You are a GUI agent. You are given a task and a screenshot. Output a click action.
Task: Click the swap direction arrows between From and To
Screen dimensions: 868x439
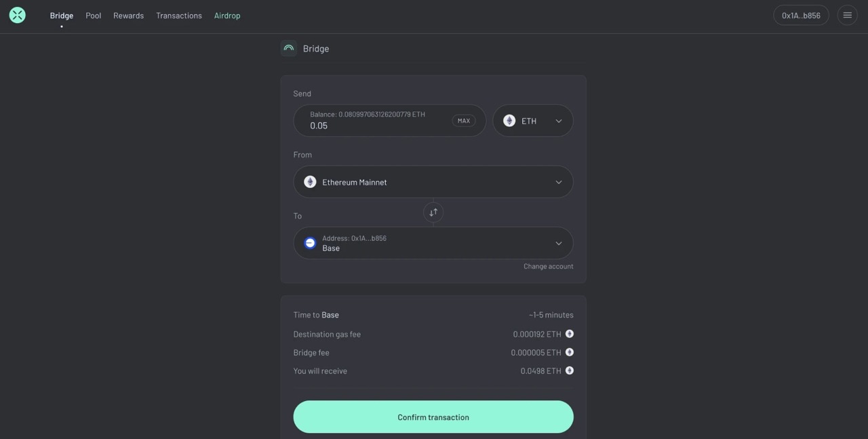coord(433,211)
